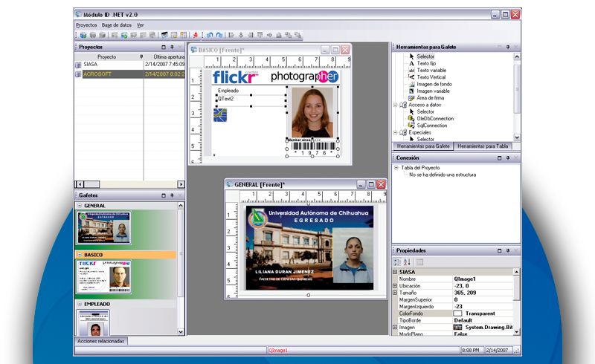This screenshot has height=364, width=595.
Task: Select the Texto variable tool
Action: pyautogui.click(x=431, y=70)
